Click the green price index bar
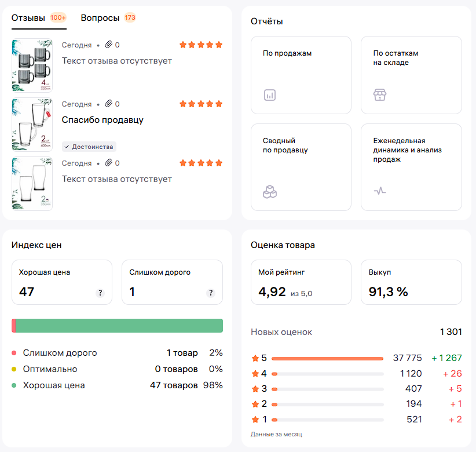 (x=119, y=326)
